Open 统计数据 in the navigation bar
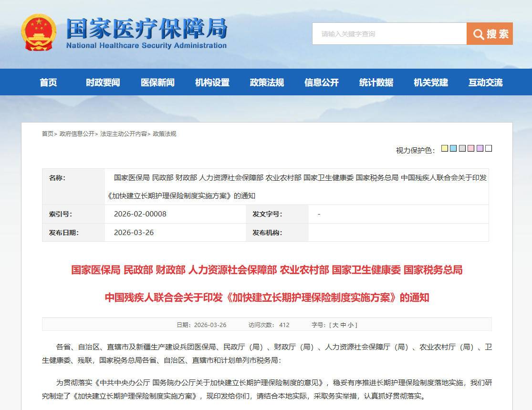The height and width of the screenshot is (410, 532). [376, 82]
